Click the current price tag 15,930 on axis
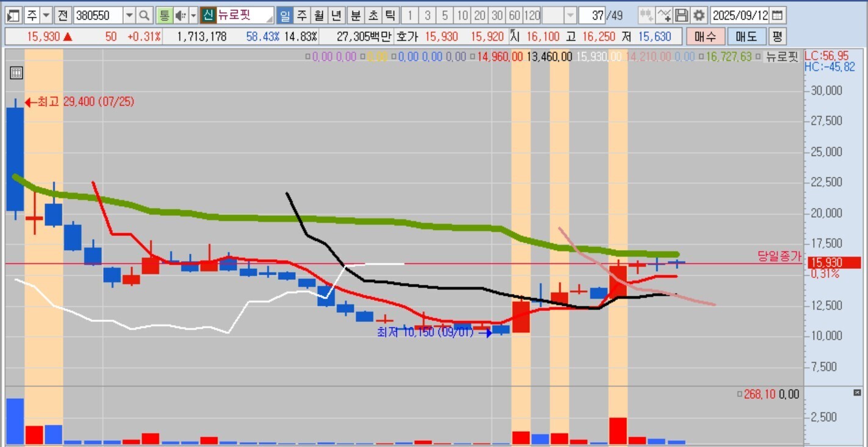 coord(834,263)
